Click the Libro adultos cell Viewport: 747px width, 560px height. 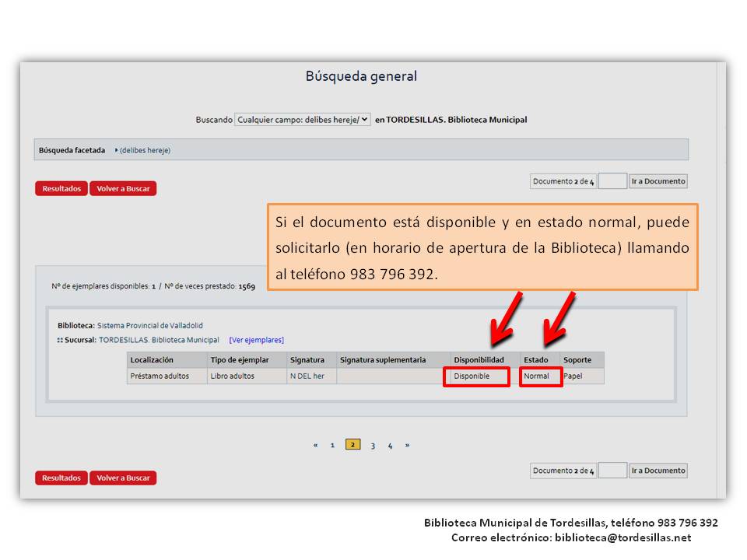[x=247, y=376]
